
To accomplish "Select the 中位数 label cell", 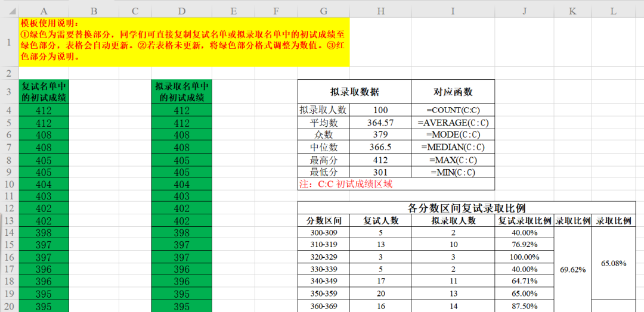I will point(324,147).
